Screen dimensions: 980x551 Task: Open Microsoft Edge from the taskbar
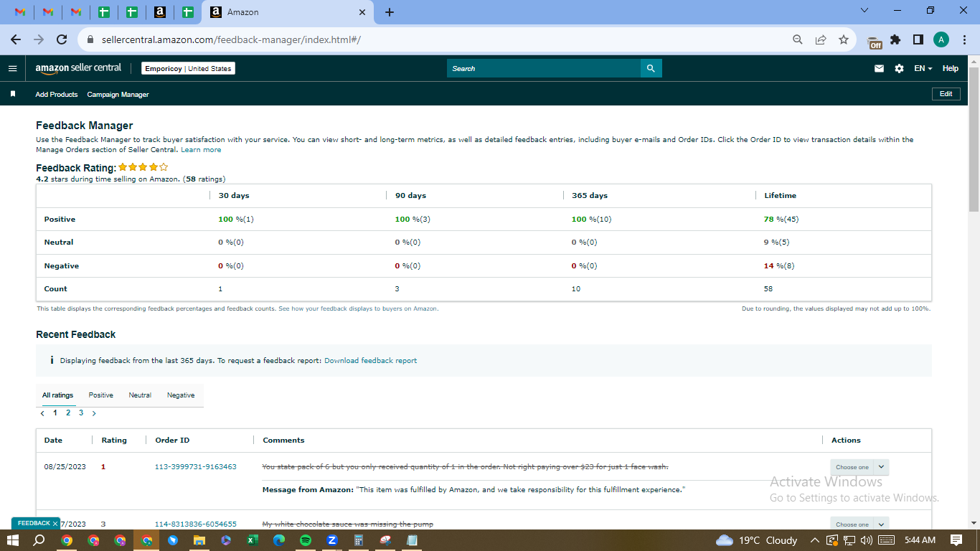[x=279, y=540]
